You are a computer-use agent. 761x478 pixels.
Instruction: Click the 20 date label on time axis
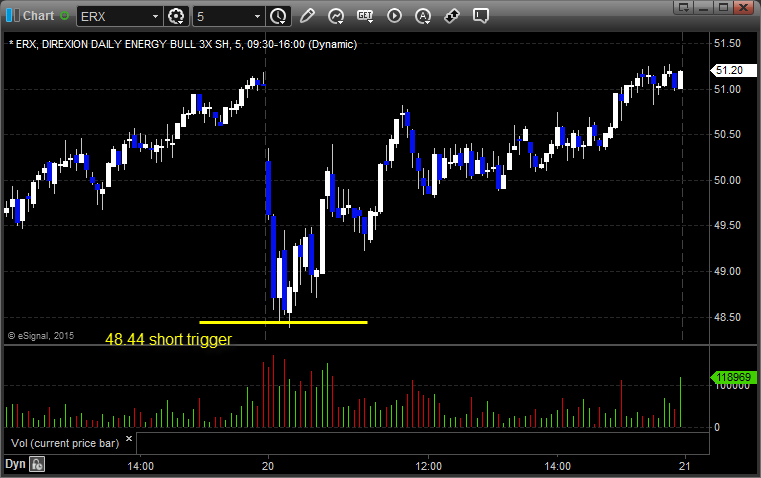click(x=268, y=466)
